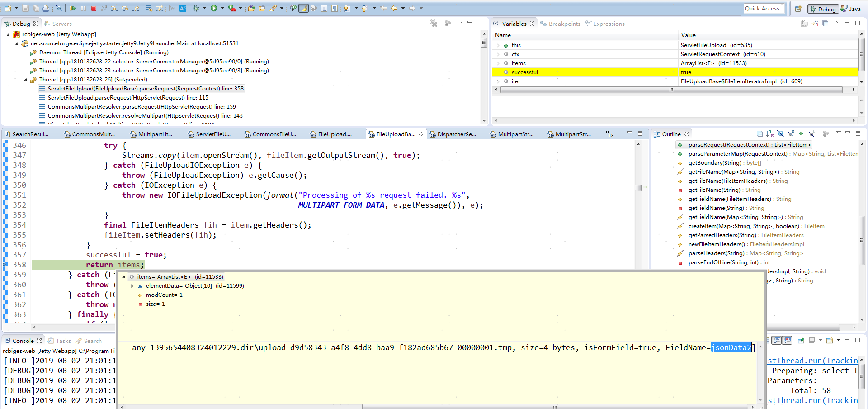
Task: Click Show Type Names icon in Variables
Action: (x=804, y=24)
